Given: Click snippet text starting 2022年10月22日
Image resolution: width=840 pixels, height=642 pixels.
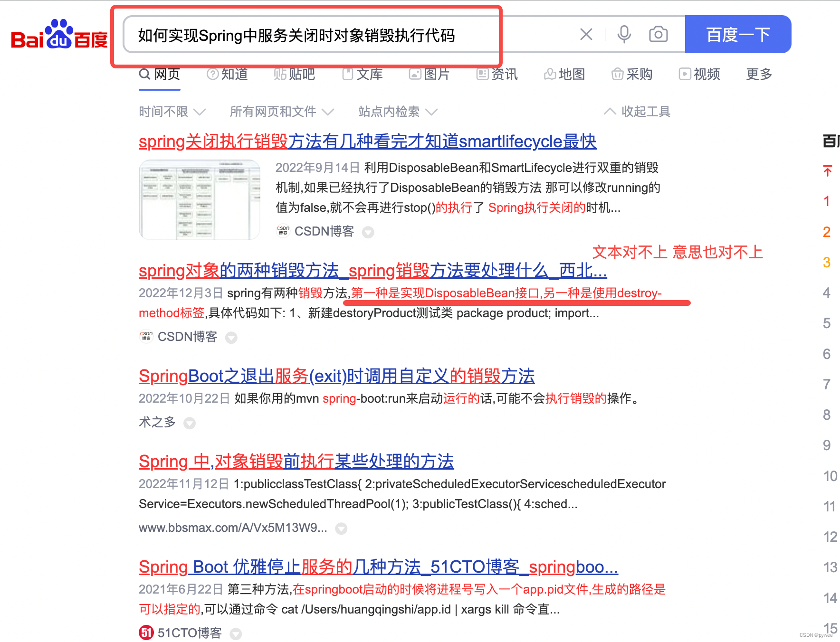Looking at the screenshot, I should pos(391,398).
